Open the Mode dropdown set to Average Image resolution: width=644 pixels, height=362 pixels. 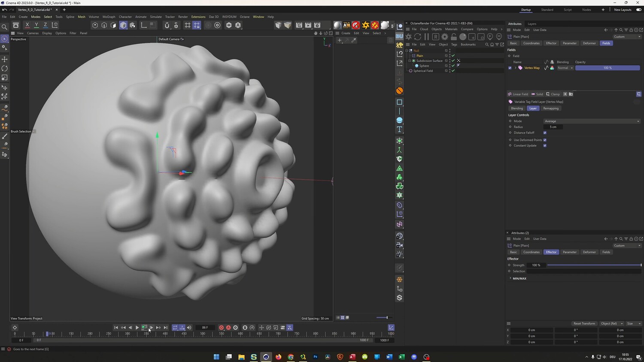(592, 121)
